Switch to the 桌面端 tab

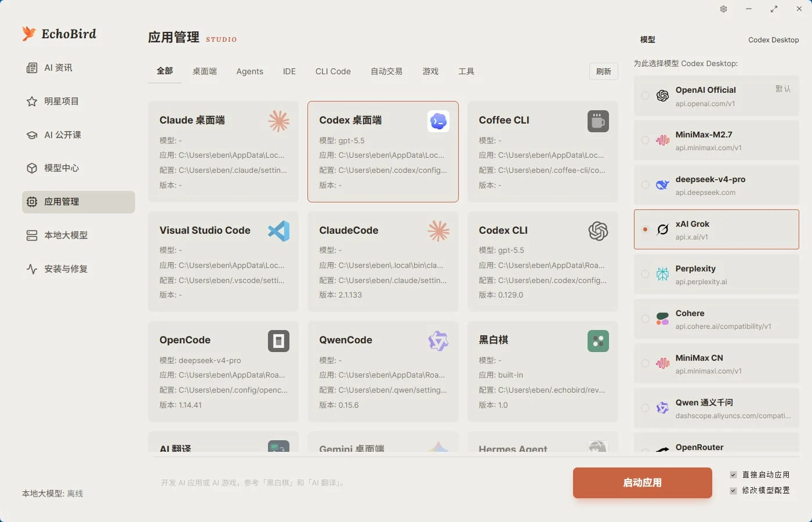tap(205, 71)
